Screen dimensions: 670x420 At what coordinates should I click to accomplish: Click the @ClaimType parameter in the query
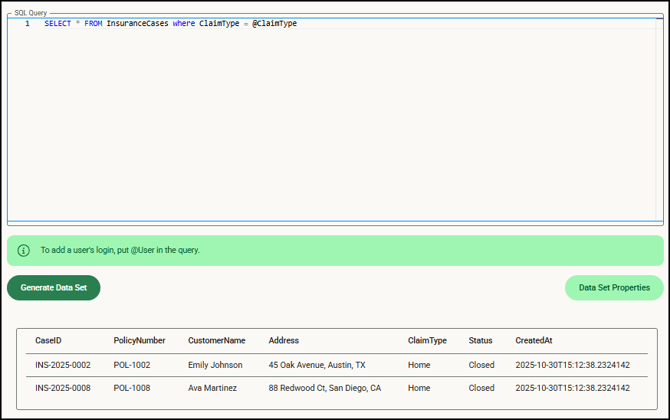coord(274,23)
